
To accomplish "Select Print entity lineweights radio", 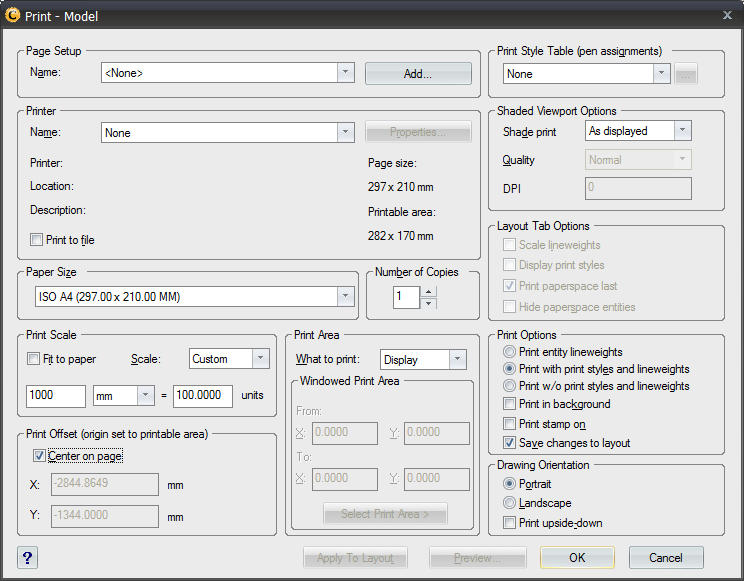I will [x=509, y=352].
